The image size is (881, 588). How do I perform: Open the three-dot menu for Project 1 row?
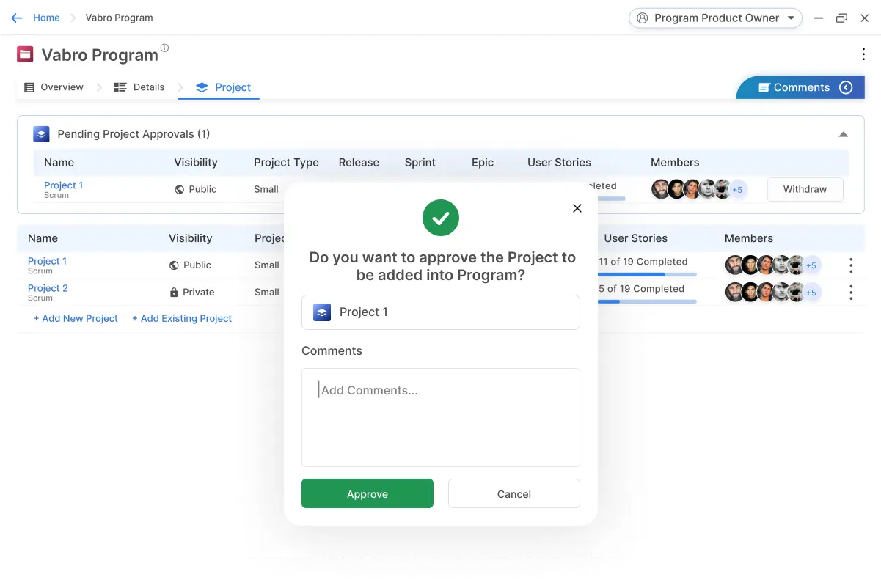851,265
